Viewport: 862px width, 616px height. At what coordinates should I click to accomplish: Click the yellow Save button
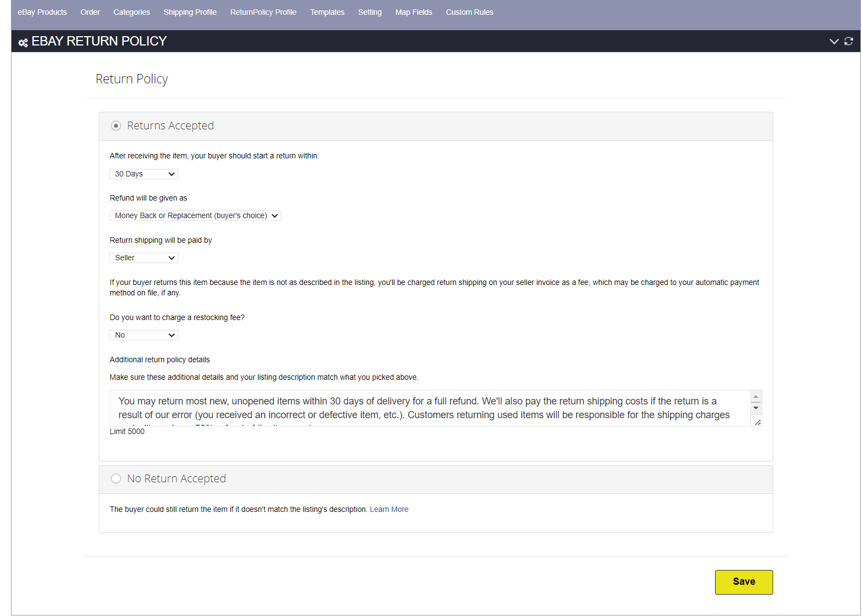point(744,582)
